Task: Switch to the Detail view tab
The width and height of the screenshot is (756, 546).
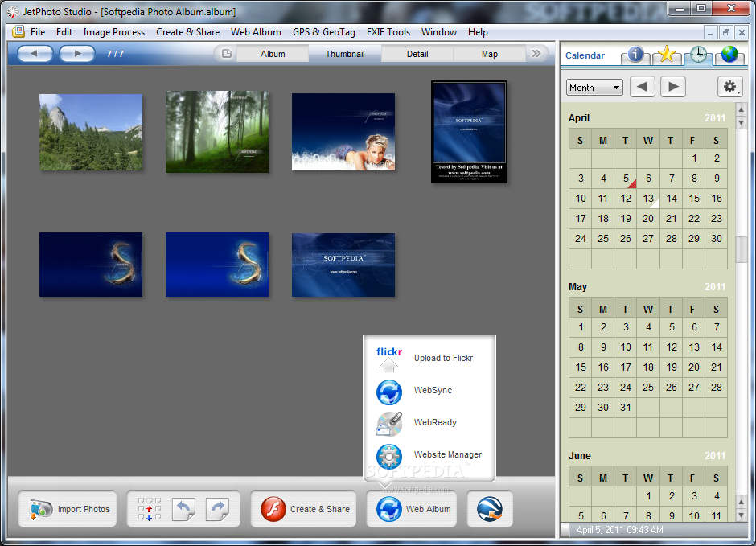Action: coord(417,54)
